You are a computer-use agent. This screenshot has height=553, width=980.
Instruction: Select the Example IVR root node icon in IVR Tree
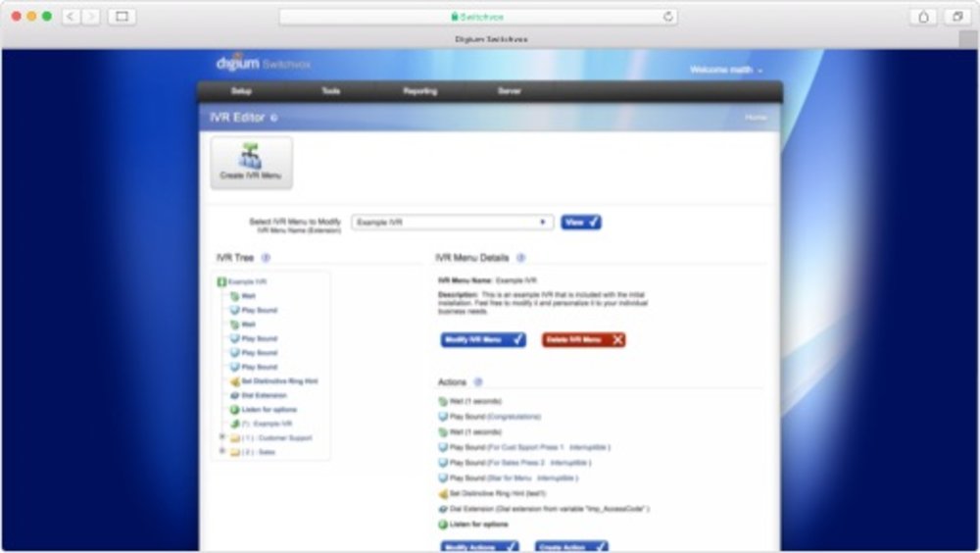[221, 281]
